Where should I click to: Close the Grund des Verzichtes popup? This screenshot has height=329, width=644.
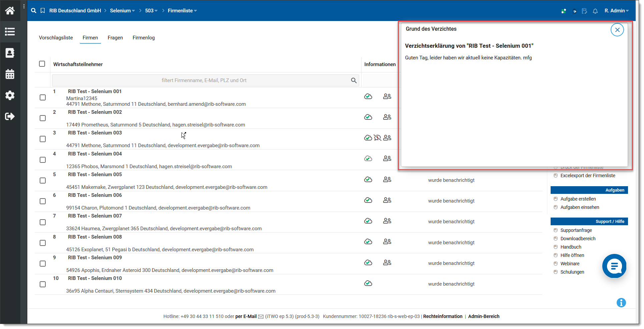point(617,30)
